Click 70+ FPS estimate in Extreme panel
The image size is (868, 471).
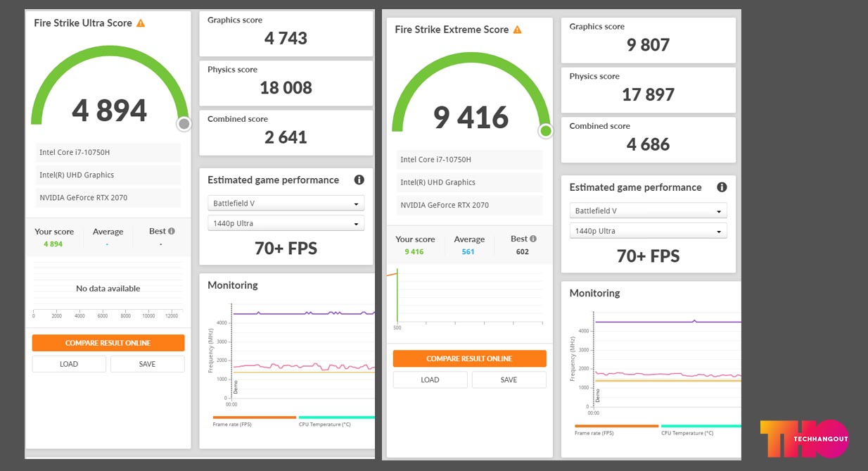[648, 256]
